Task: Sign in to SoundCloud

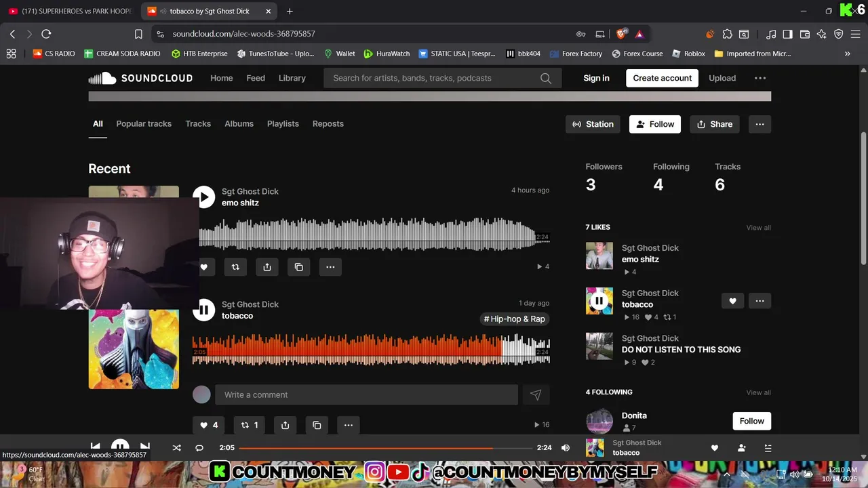Action: pyautogui.click(x=596, y=78)
